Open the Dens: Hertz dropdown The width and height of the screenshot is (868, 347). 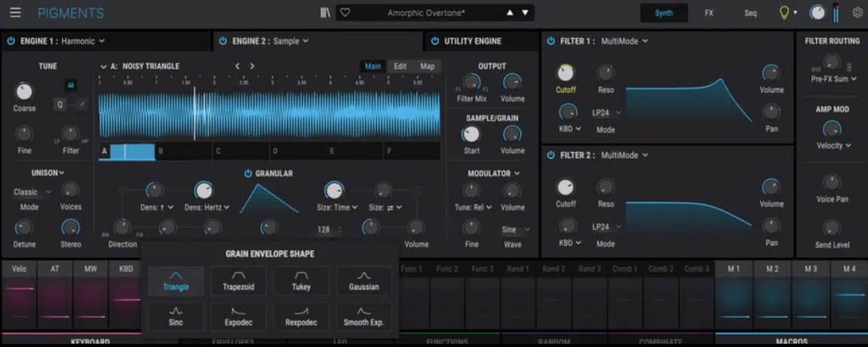point(207,207)
